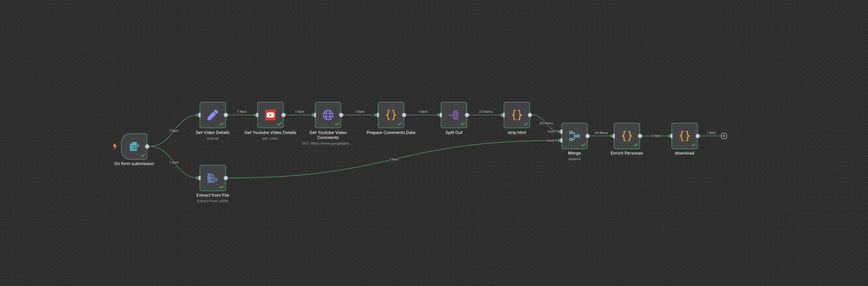The height and width of the screenshot is (286, 868).
Task: Open the Set Video Details pencil node
Action: [x=212, y=115]
